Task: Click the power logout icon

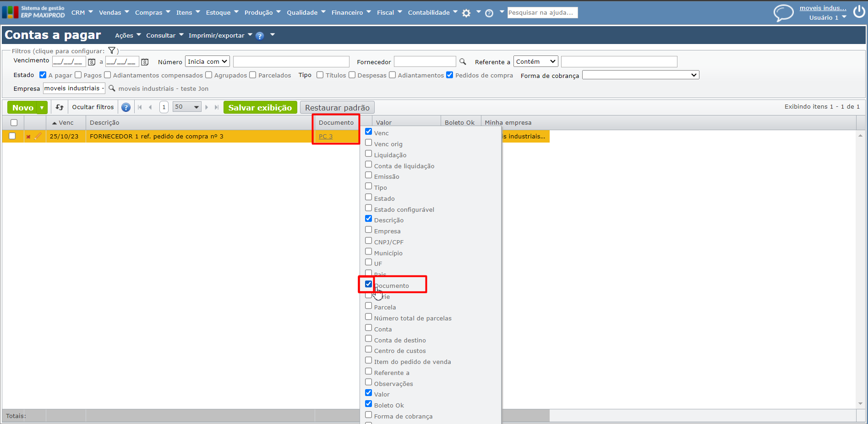Action: tap(859, 12)
